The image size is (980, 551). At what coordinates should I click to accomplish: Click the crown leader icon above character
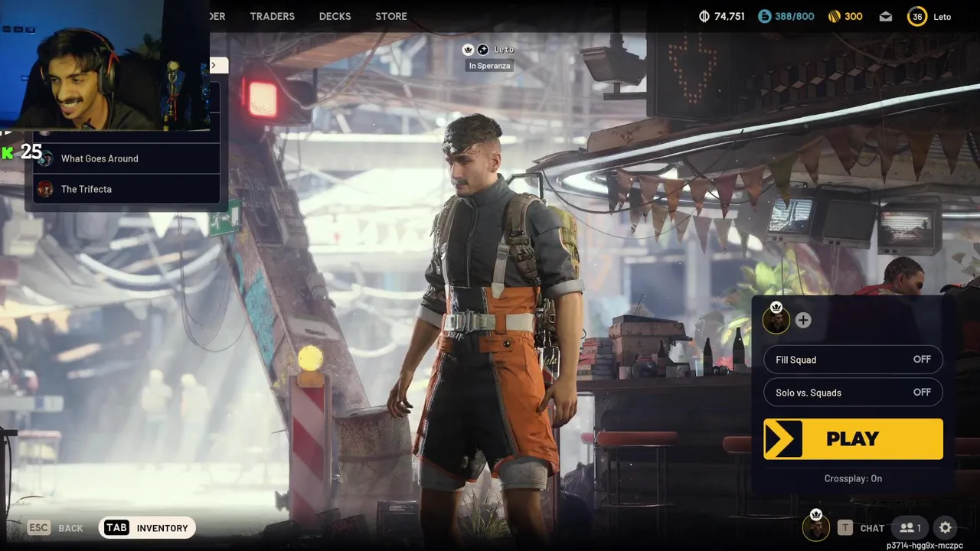(x=469, y=49)
